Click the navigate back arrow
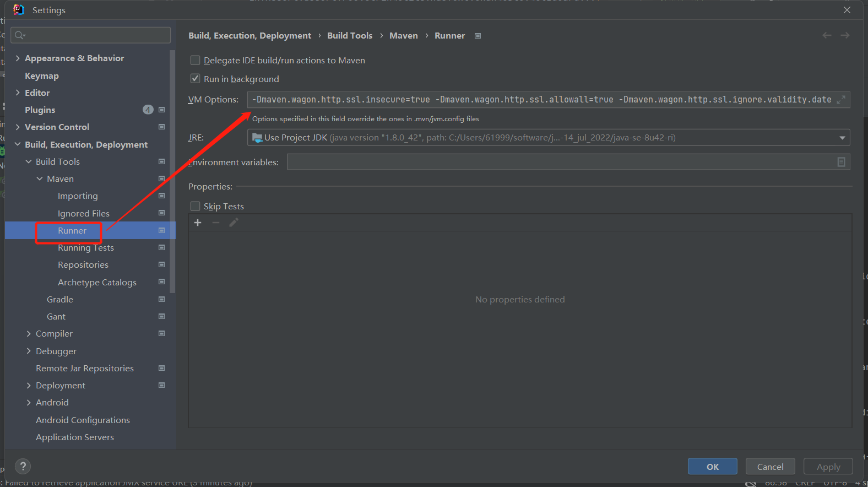Viewport: 868px width, 487px height. tap(827, 35)
